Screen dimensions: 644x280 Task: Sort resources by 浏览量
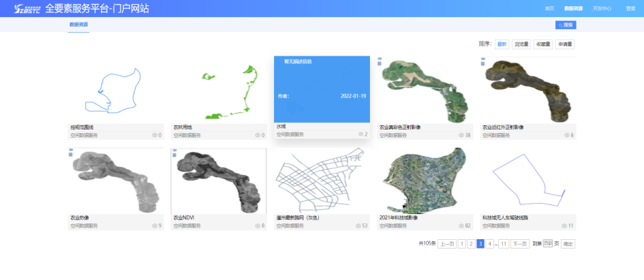coord(521,44)
